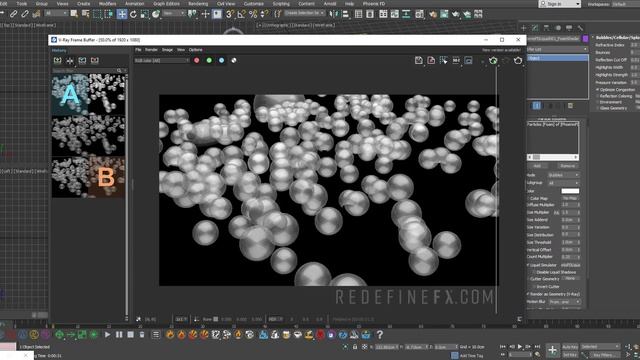Image resolution: width=640 pixels, height=360 pixels.
Task: Click the particle list horizontal scrollbar
Action: (x=553, y=157)
